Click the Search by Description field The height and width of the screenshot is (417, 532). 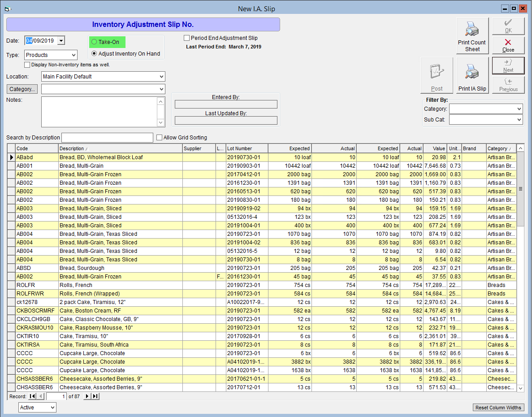pyautogui.click(x=107, y=137)
